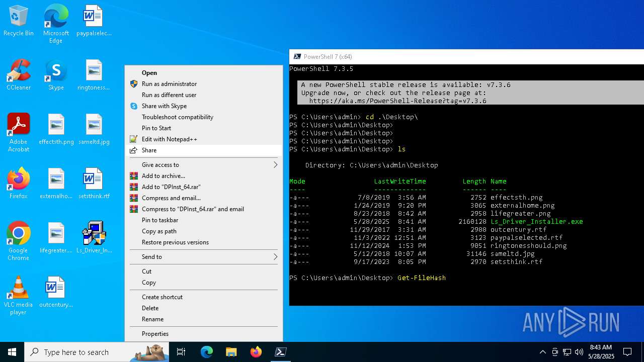Image resolution: width=644 pixels, height=362 pixels.
Task: Show hidden tray icons chevron
Action: point(542,352)
